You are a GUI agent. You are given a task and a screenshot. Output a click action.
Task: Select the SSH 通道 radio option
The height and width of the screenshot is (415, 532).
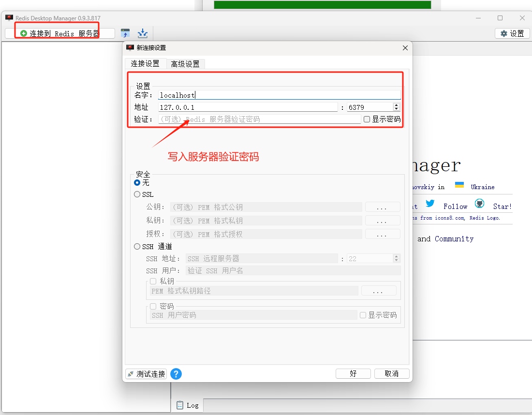point(137,246)
